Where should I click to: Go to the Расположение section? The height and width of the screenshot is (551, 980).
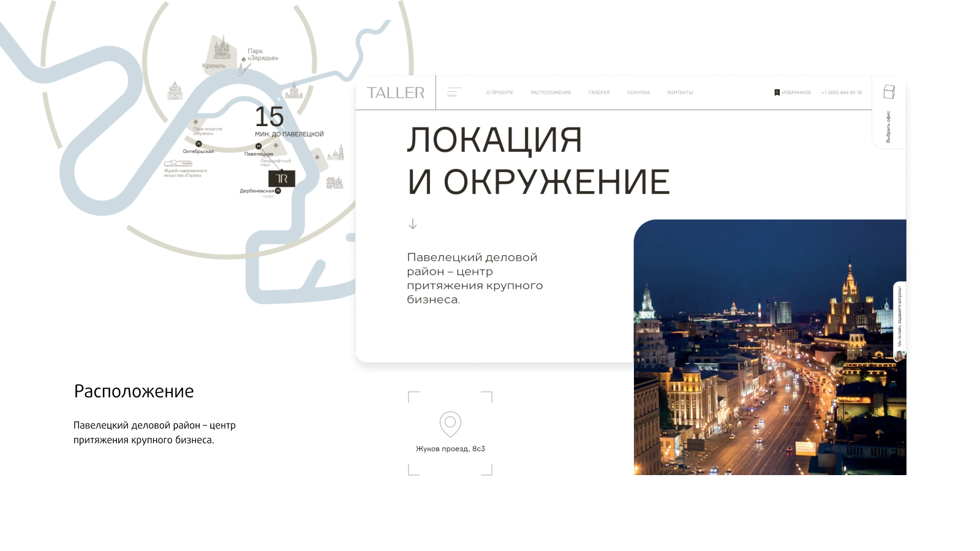point(551,92)
